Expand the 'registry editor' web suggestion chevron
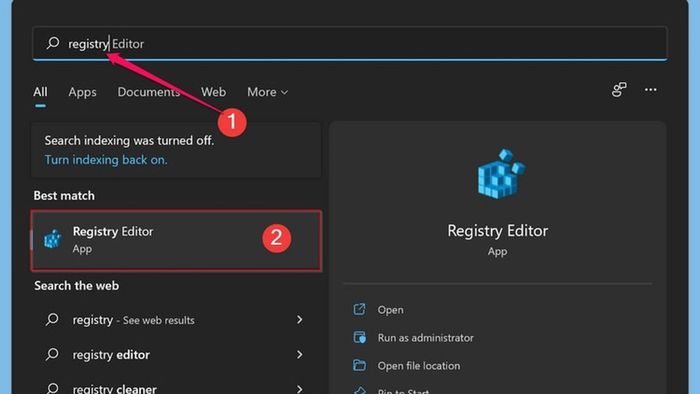 300,354
